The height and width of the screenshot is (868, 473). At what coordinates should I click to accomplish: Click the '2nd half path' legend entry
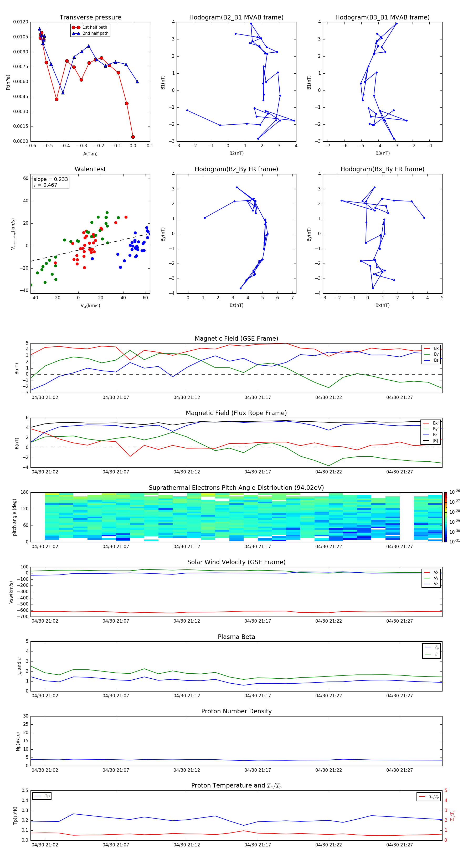[x=90, y=33]
